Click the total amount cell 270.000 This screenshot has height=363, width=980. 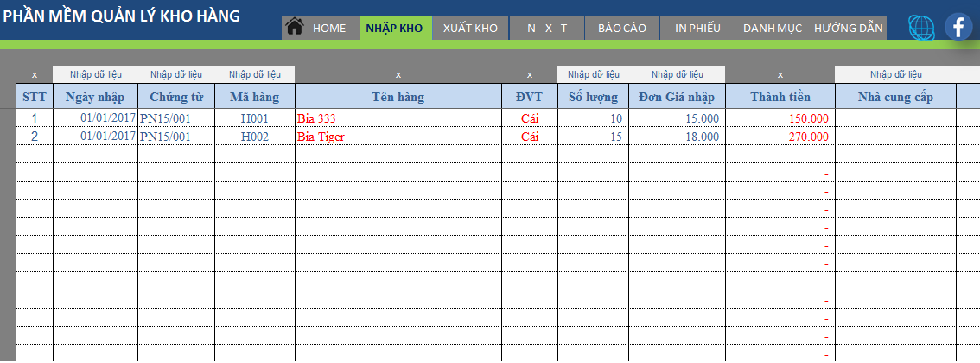(780, 137)
